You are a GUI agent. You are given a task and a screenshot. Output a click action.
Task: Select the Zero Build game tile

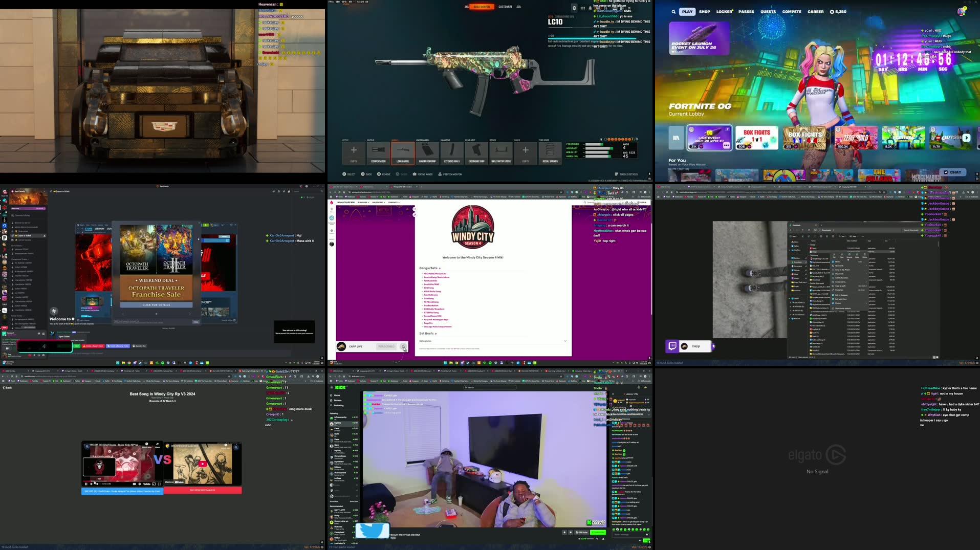(x=856, y=138)
